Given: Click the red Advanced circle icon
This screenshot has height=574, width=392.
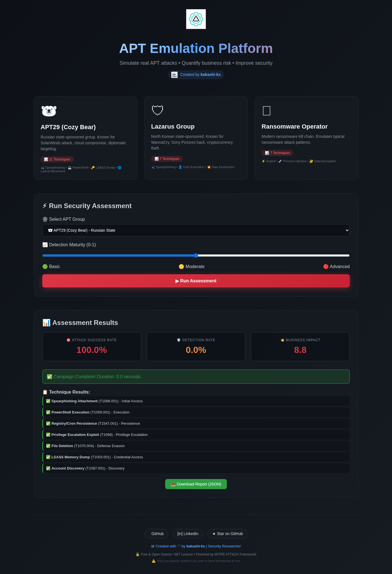Looking at the screenshot, I should tap(326, 267).
